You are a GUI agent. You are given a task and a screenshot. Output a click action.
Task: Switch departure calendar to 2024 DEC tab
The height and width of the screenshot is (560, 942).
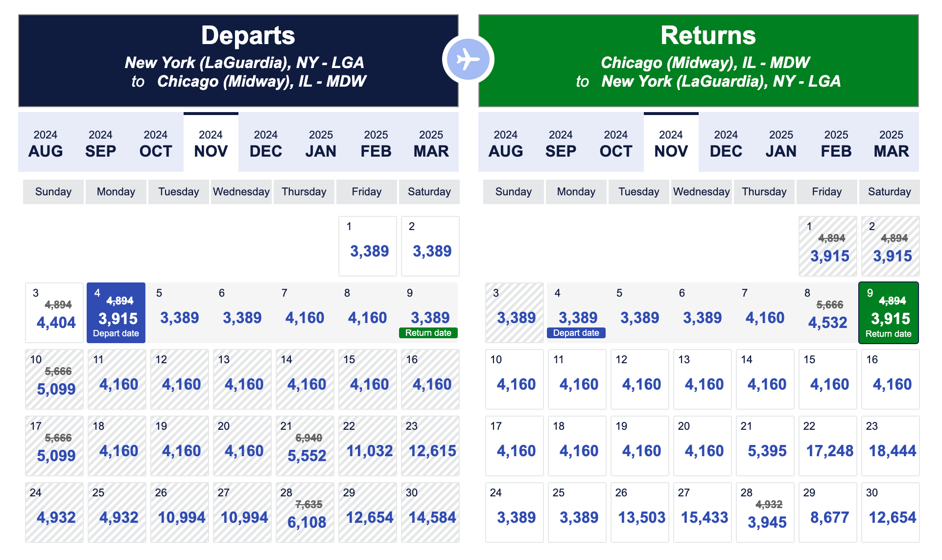point(265,143)
